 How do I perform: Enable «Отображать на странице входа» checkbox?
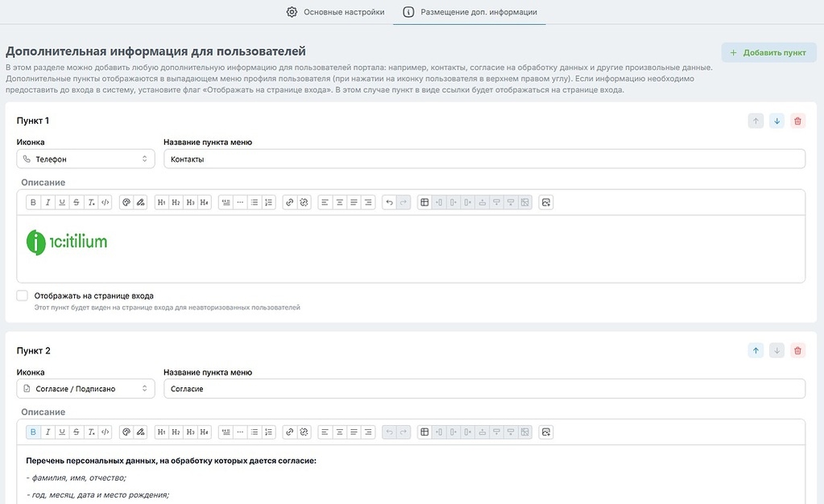click(23, 295)
